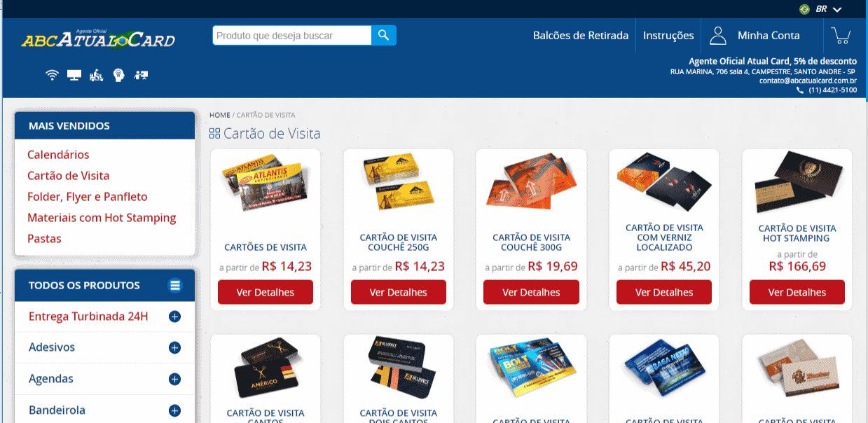Screen dimensions: 868x423
Task: Open the Instruções menu item
Action: tap(668, 35)
